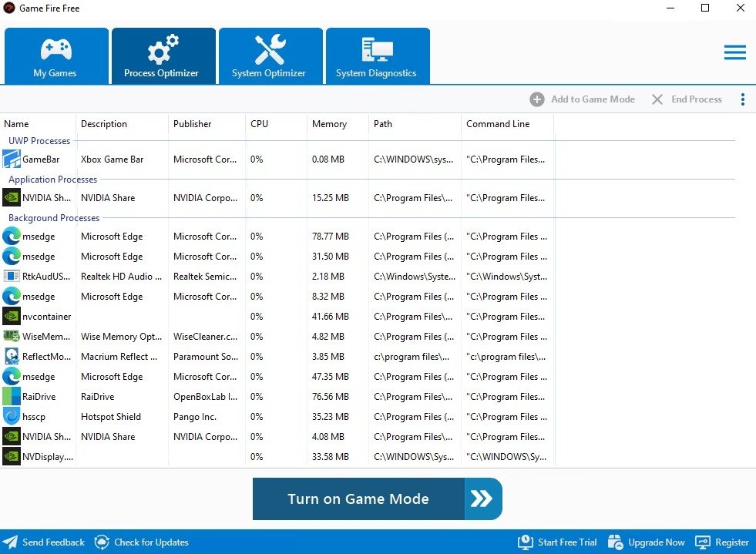
Task: Click the Command Line column header
Action: 508,124
